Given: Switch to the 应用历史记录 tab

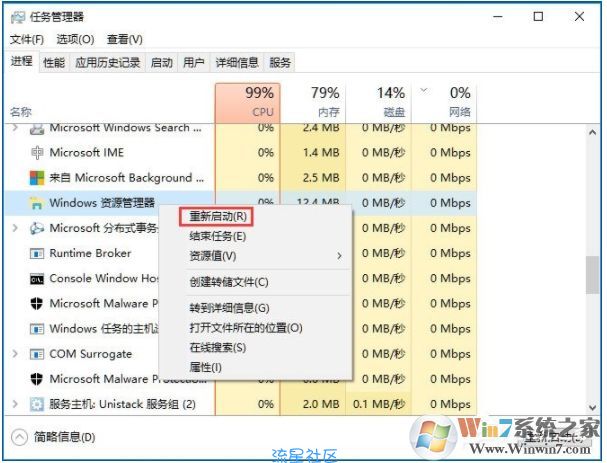Looking at the screenshot, I should pos(108,62).
